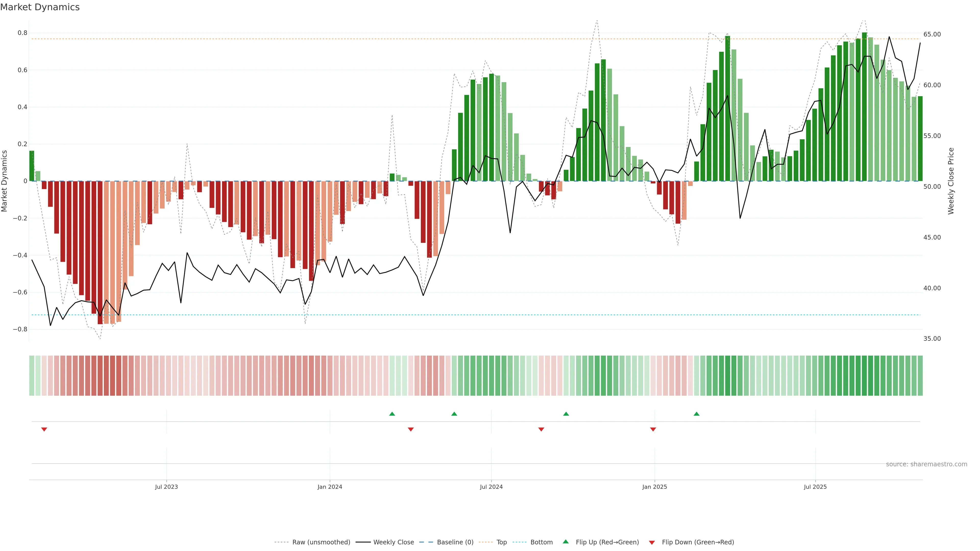Hide the Top threshold line via legend
This screenshot has width=980, height=551.
pyautogui.click(x=501, y=542)
